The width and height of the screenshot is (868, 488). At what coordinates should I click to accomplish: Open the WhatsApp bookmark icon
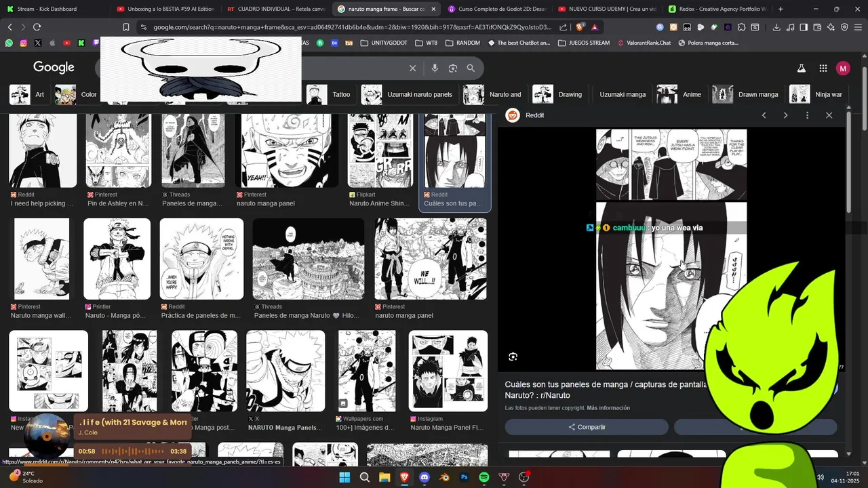9,43
